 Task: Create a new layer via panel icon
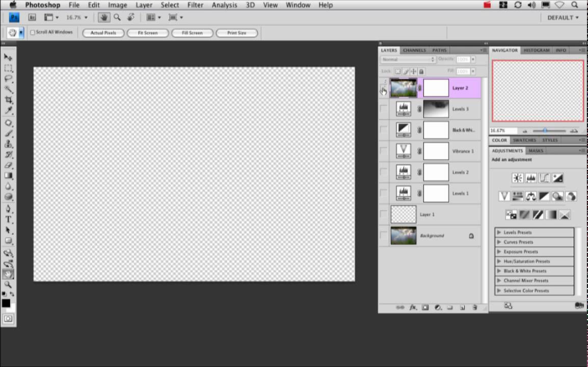(x=462, y=307)
